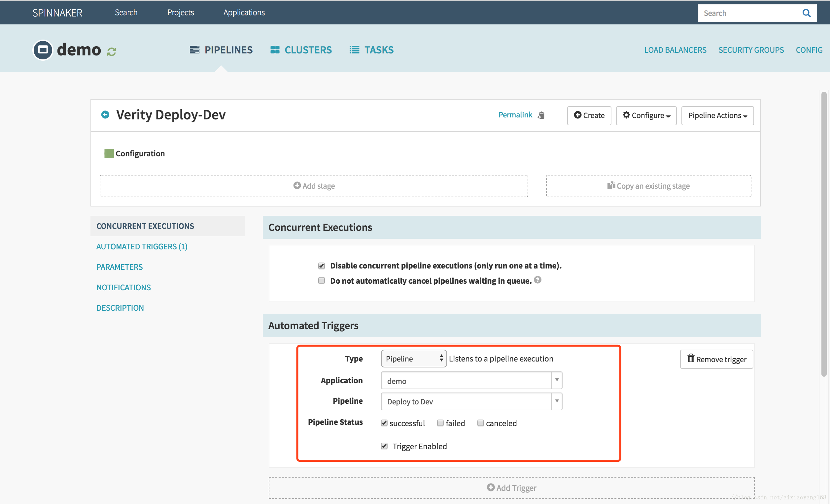
Task: Uncheck the successful pipeline status
Action: coord(384,423)
